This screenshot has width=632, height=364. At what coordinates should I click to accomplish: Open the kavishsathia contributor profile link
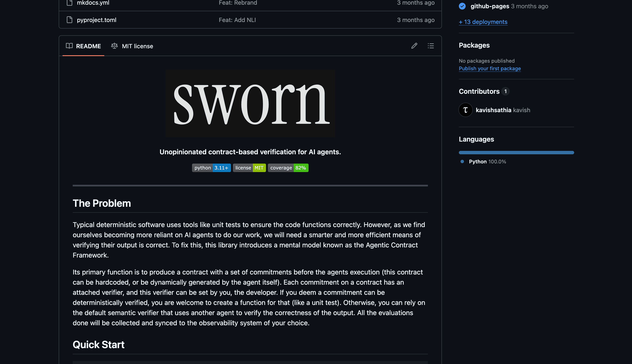tap(494, 110)
